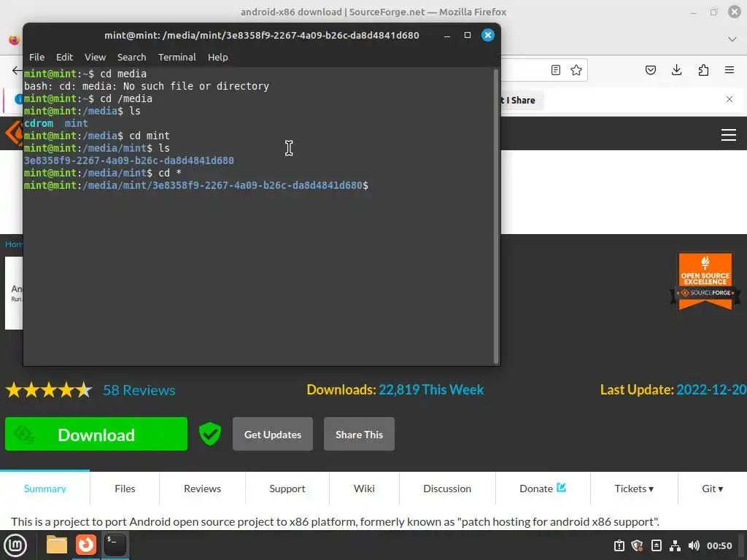Switch to the Support tab
Viewport: 747px width, 560px height.
point(287,489)
